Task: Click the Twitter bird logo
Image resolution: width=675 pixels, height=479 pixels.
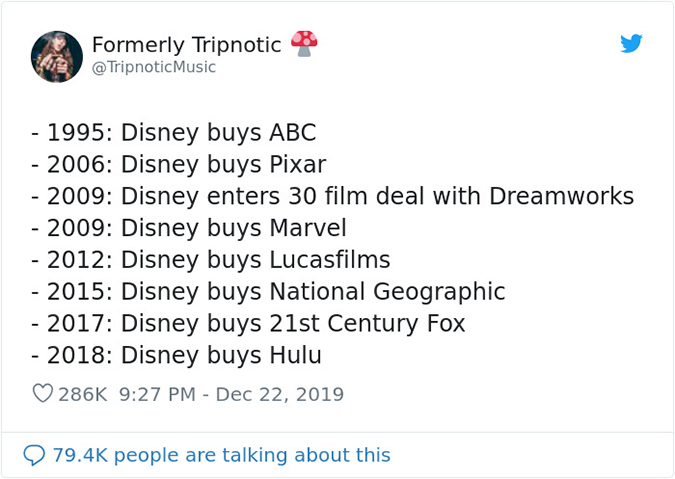Action: click(630, 44)
